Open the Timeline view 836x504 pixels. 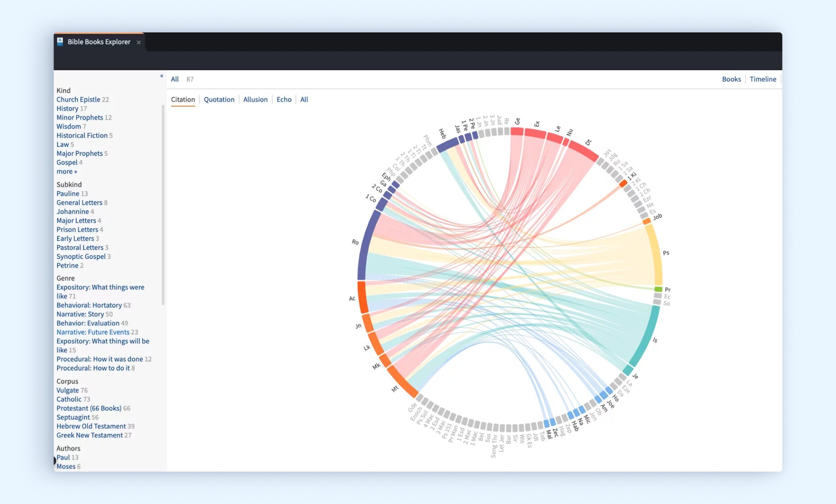click(x=763, y=79)
